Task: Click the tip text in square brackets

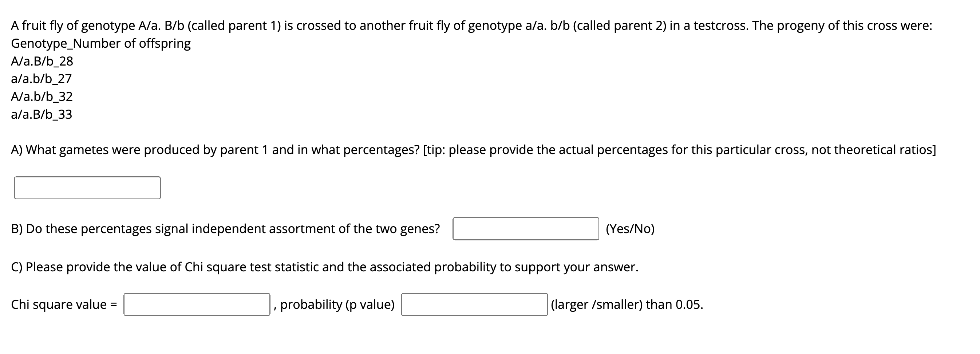Action: point(679,150)
